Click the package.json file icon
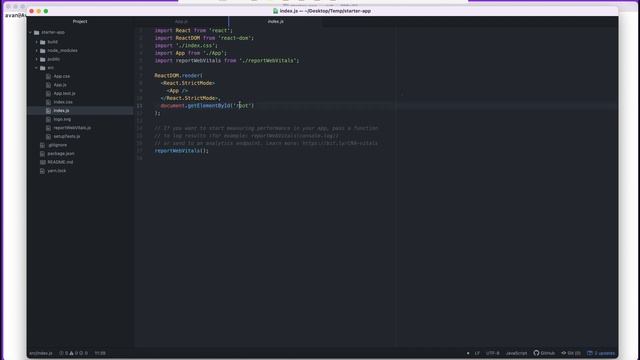 pyautogui.click(x=42, y=153)
